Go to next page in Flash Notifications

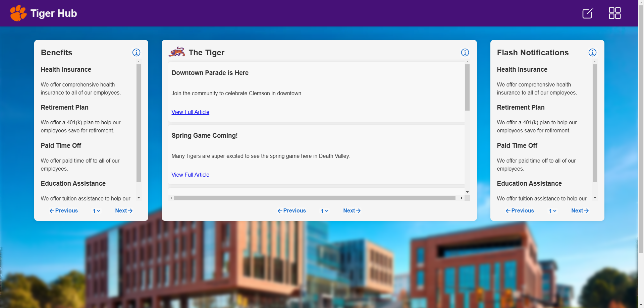pos(580,211)
